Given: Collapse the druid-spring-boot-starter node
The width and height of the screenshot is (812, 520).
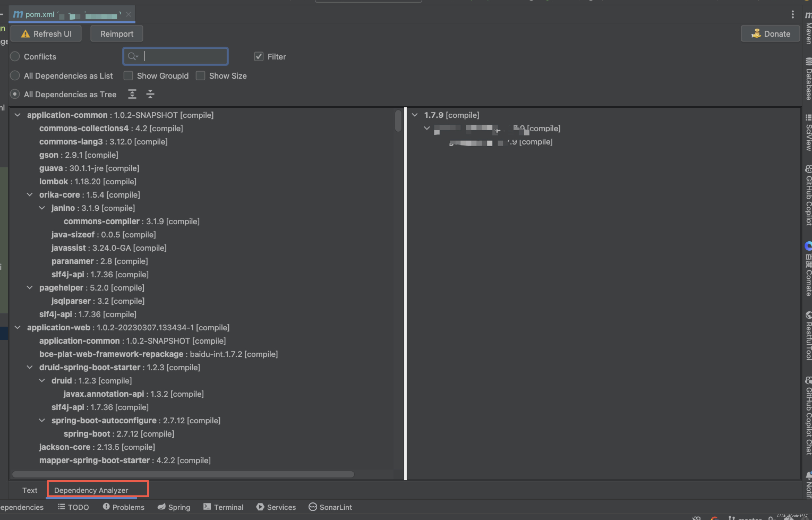Looking at the screenshot, I should coord(30,367).
